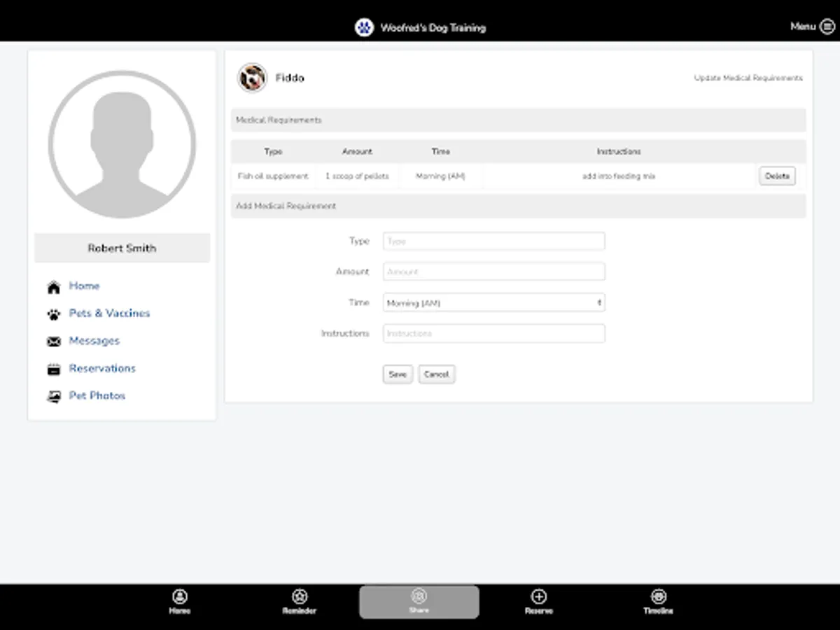
Task: Click Update Medical Requirements link
Action: point(748,78)
